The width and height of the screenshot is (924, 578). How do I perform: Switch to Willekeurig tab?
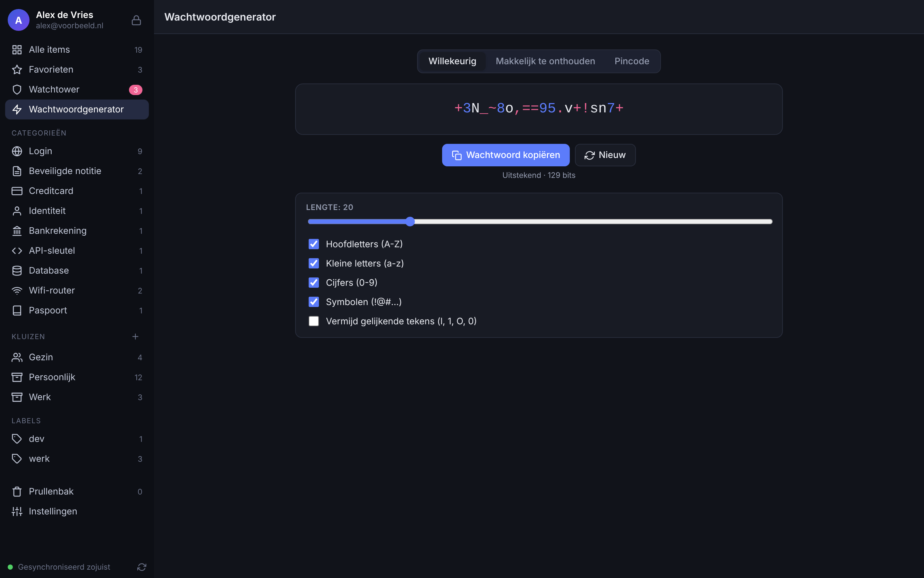[x=452, y=61]
